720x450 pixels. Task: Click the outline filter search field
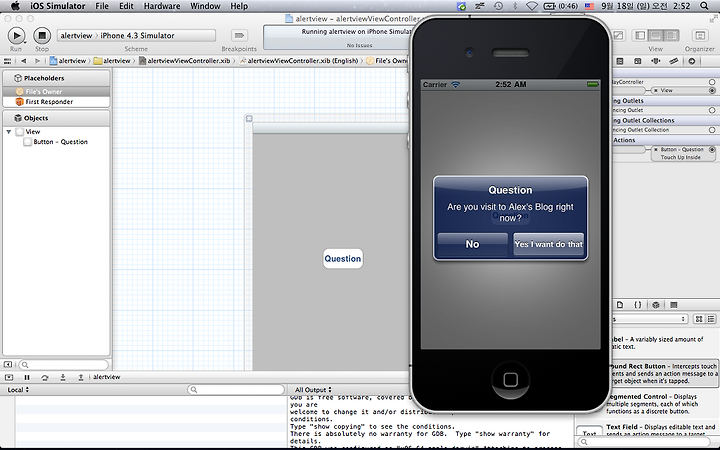tap(63, 365)
